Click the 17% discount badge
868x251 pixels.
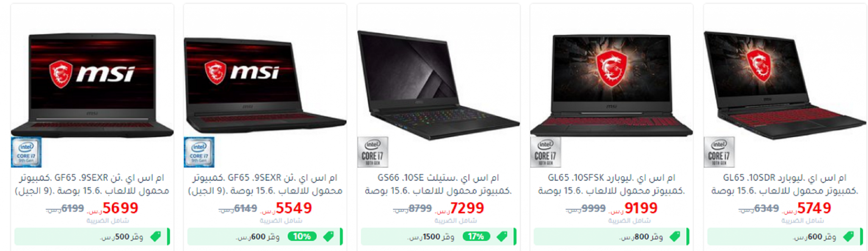[x=476, y=237]
